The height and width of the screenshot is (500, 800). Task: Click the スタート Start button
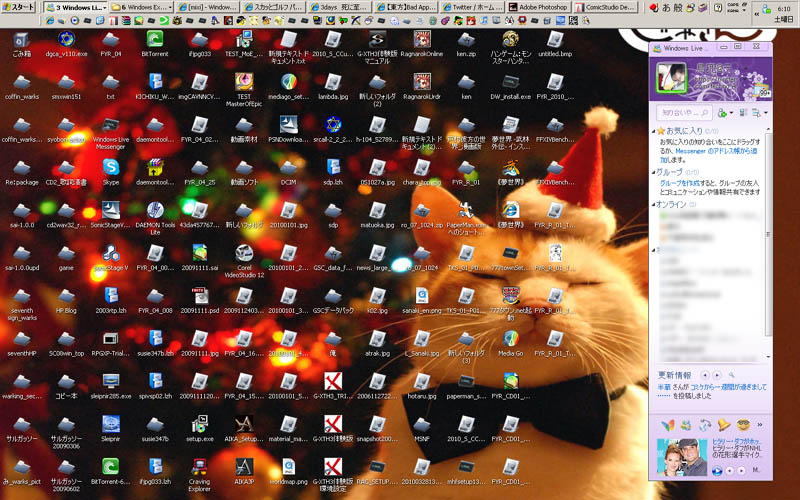point(19,7)
